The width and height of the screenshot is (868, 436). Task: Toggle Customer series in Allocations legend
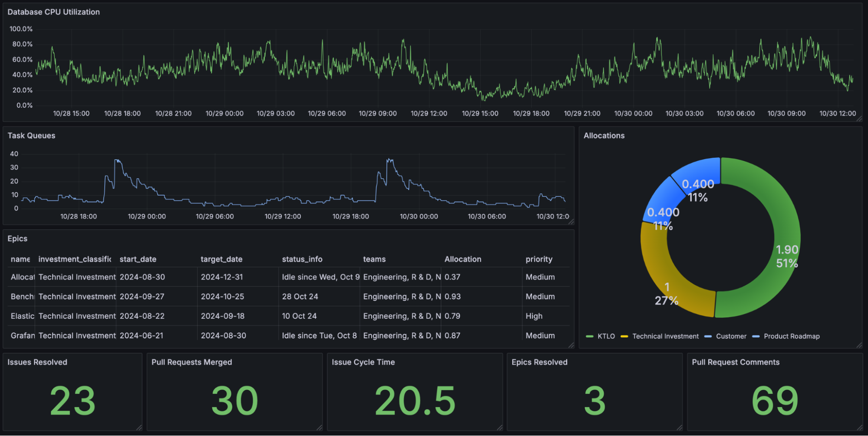tap(731, 336)
